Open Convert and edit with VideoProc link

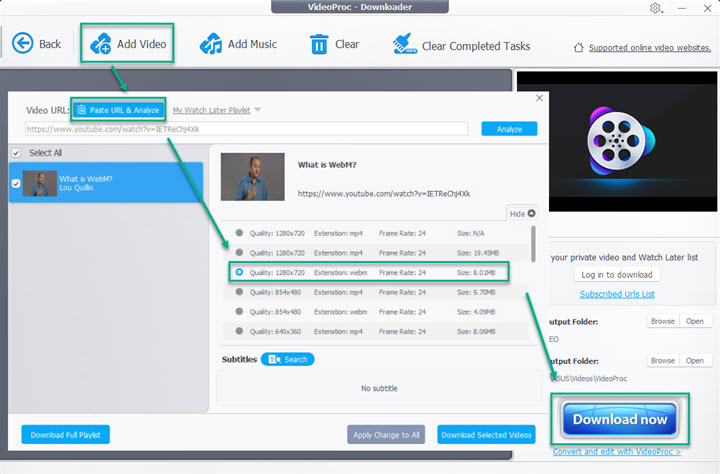617,452
